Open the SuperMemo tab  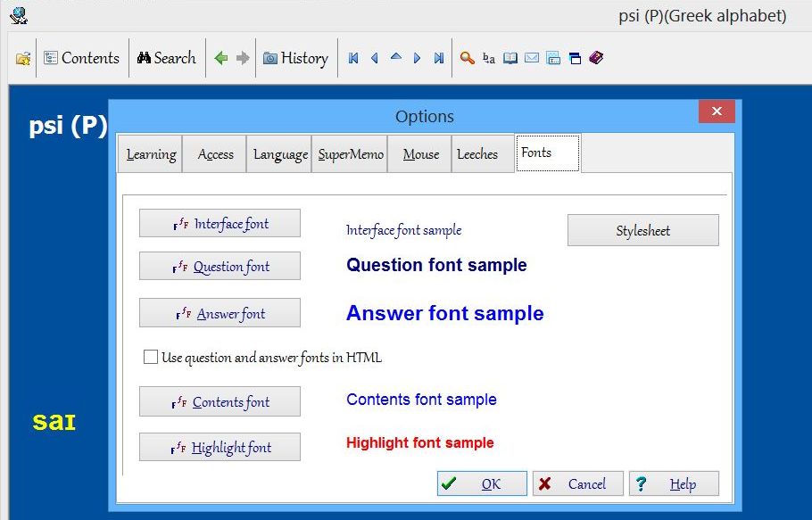pyautogui.click(x=351, y=154)
